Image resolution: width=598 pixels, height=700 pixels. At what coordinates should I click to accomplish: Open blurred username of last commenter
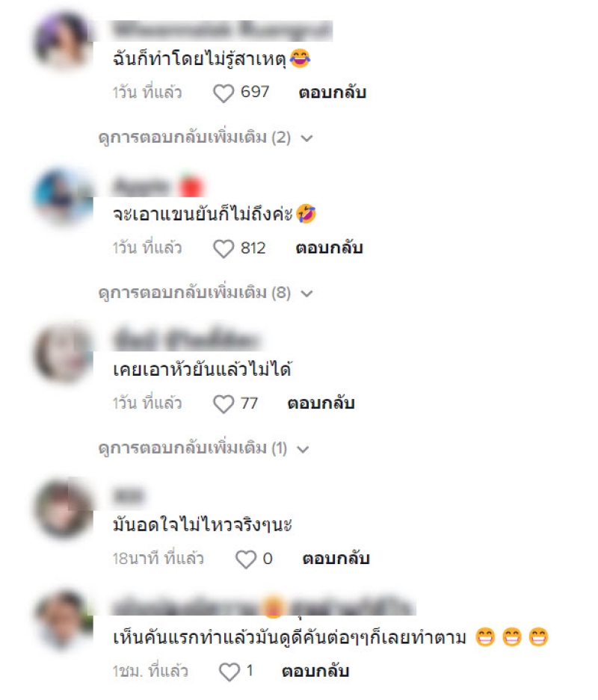click(264, 607)
